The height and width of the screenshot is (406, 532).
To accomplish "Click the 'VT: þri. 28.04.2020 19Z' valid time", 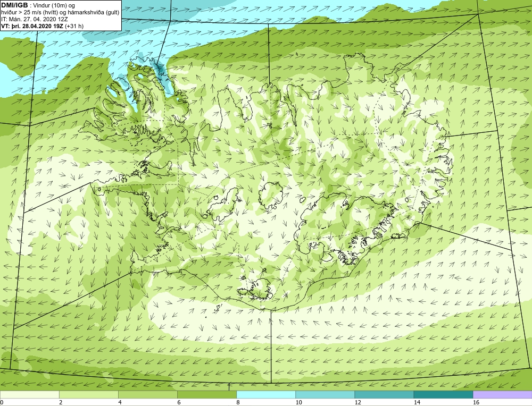I will coord(32,26).
